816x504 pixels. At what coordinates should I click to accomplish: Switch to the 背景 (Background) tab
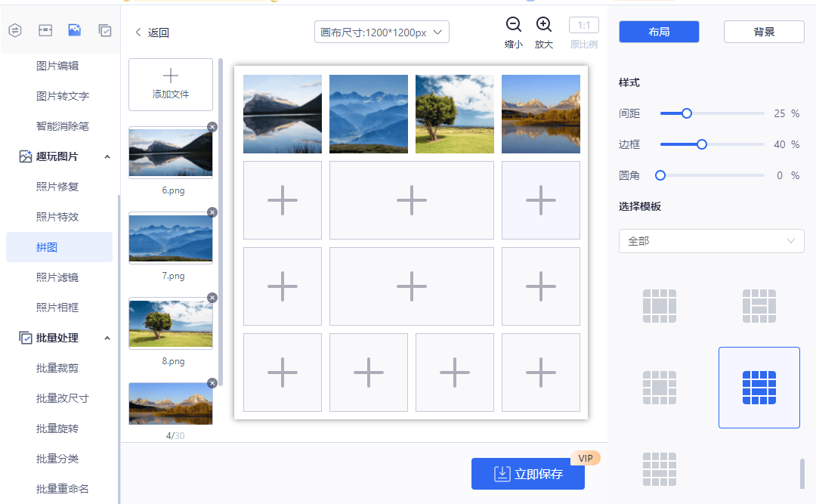click(763, 32)
